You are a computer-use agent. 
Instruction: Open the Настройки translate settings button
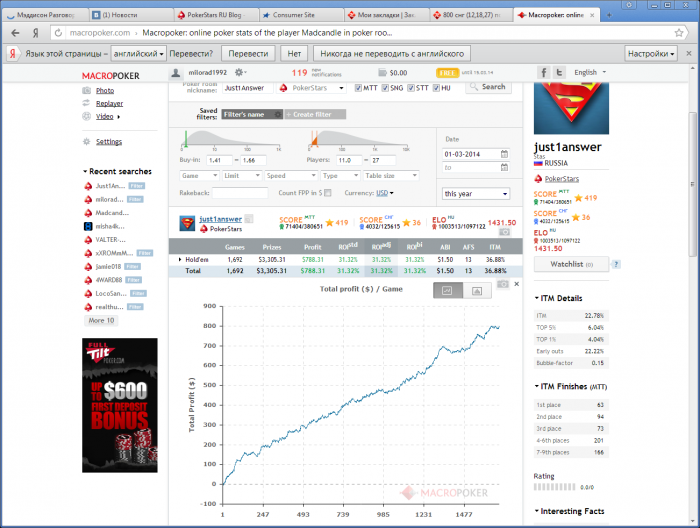click(651, 54)
